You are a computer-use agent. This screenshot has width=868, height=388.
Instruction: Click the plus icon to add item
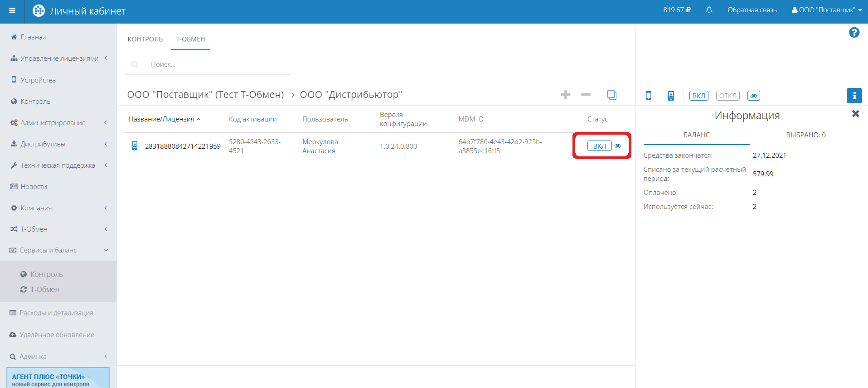pos(565,95)
